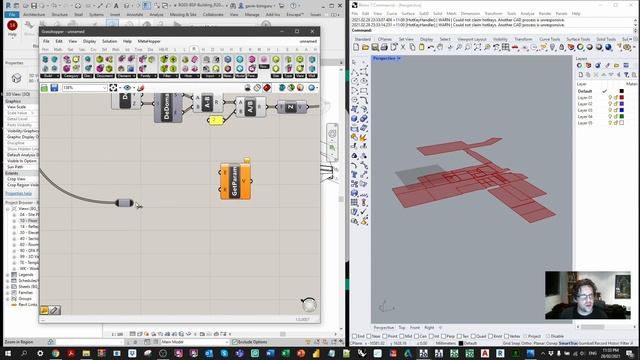Enable End object snap checkbox
640x360 pixels.
pos(355,336)
